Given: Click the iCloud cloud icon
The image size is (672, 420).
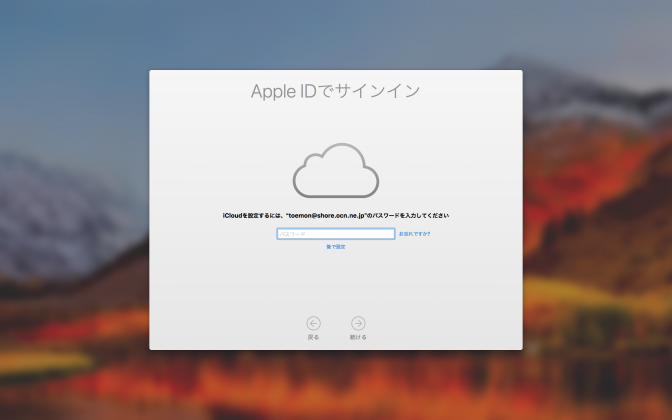Looking at the screenshot, I should point(336,171).
